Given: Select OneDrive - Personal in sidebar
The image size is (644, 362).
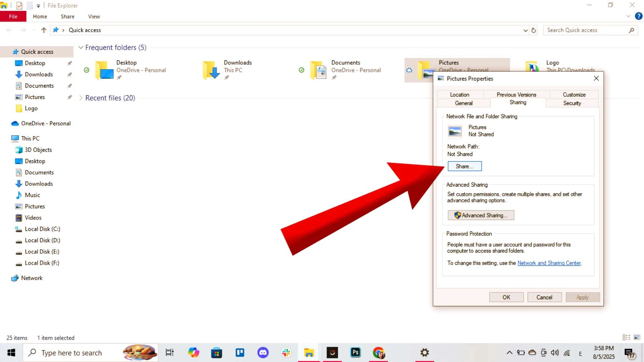Looking at the screenshot, I should pos(46,123).
